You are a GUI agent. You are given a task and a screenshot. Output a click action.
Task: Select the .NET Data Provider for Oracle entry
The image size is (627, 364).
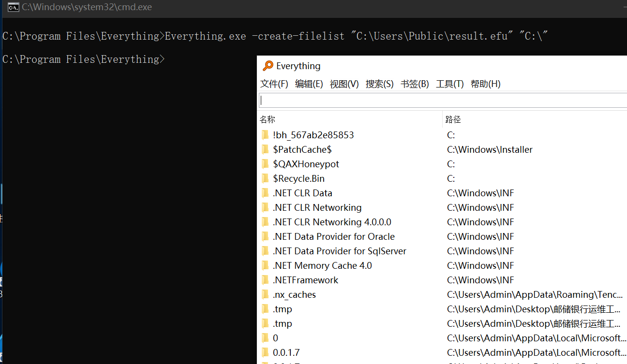pos(333,236)
